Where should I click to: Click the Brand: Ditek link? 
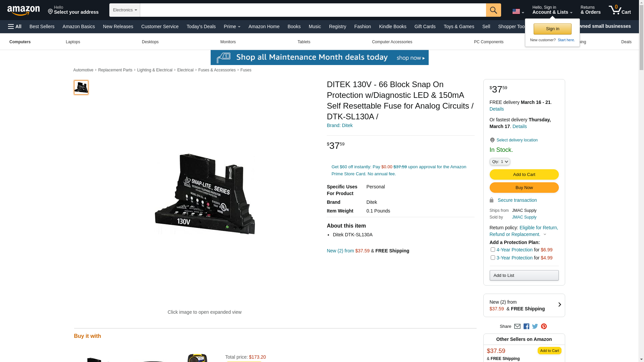(x=339, y=125)
